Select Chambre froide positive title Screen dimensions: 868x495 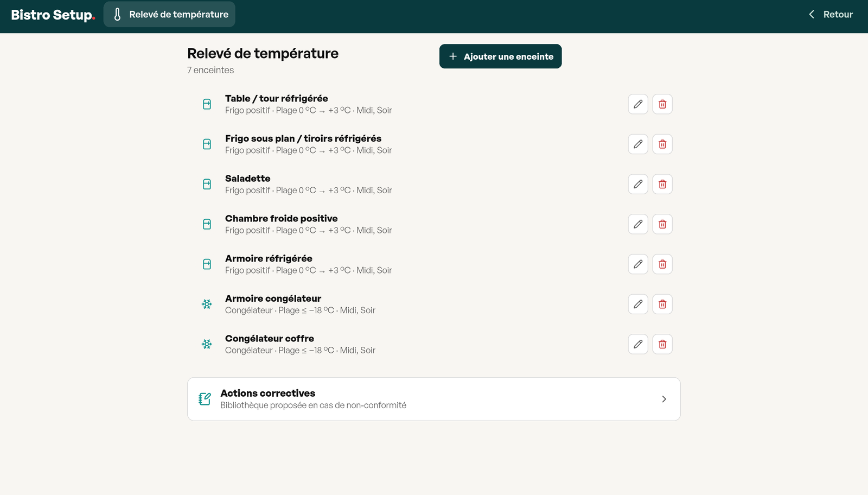[x=282, y=218]
